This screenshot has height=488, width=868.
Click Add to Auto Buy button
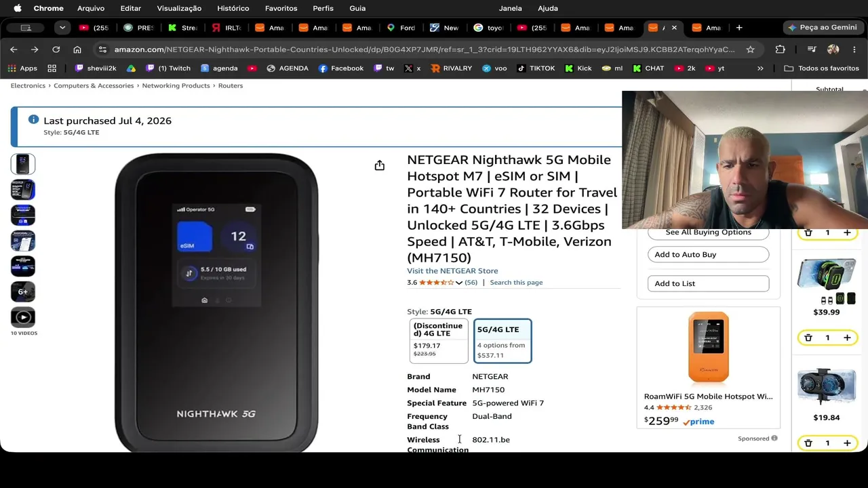[x=709, y=254]
